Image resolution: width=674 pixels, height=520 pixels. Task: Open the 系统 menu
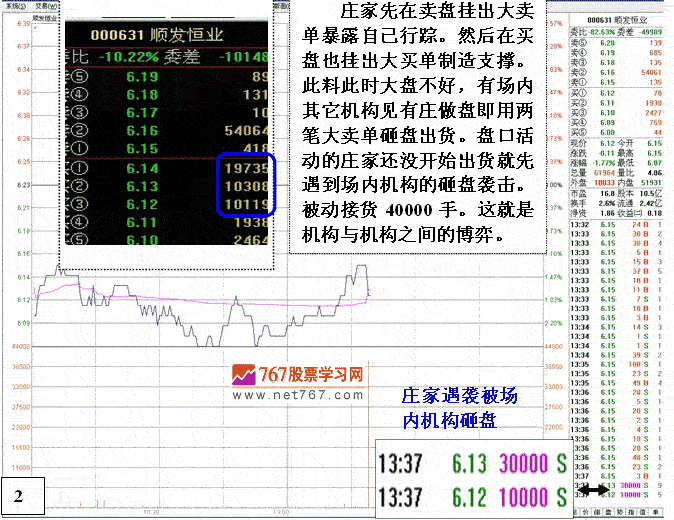coord(14,4)
